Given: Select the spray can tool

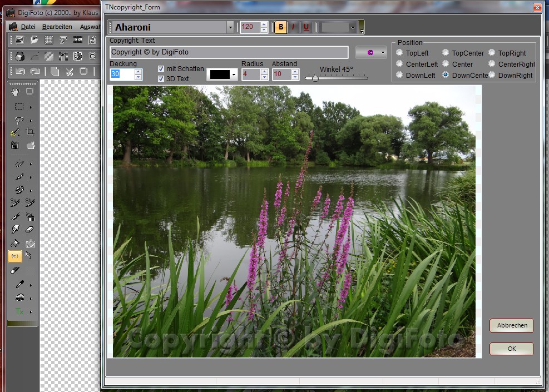Looking at the screenshot, I should [x=30, y=216].
